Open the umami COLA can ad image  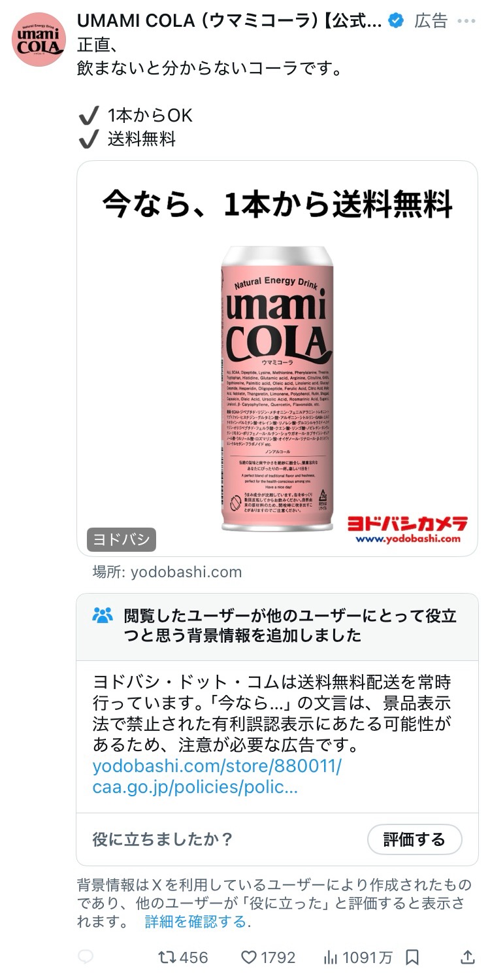(277, 358)
